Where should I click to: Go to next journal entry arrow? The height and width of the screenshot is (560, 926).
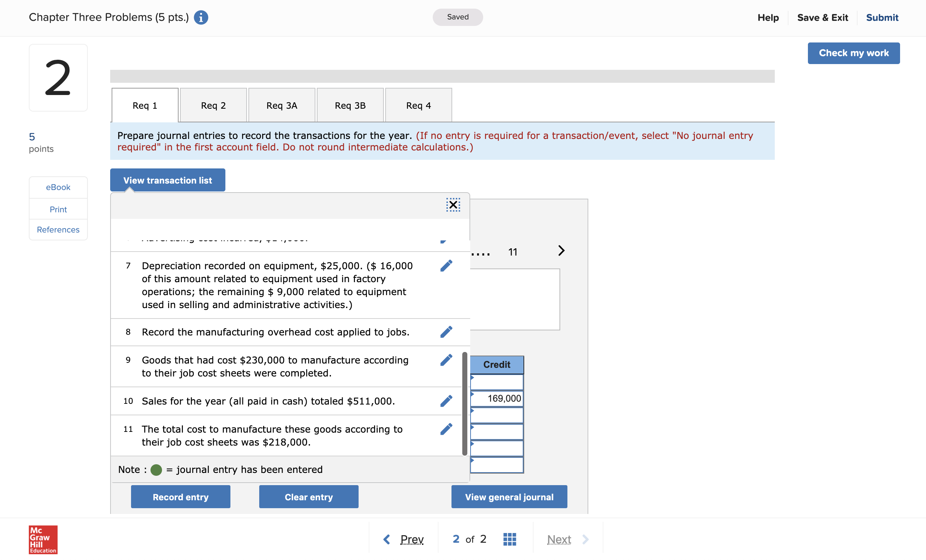[561, 250]
